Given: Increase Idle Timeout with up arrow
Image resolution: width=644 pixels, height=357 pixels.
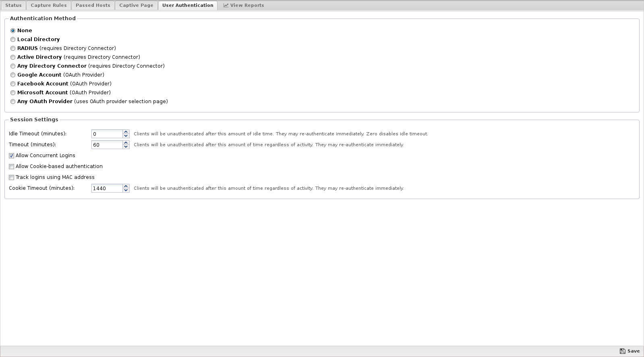Looking at the screenshot, I should [x=126, y=132].
